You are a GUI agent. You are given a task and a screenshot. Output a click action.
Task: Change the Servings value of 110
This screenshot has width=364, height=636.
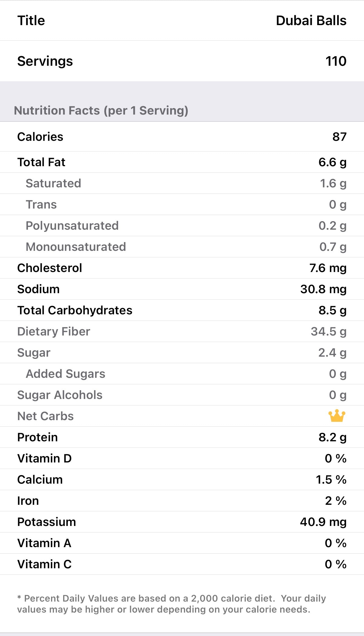[336, 61]
